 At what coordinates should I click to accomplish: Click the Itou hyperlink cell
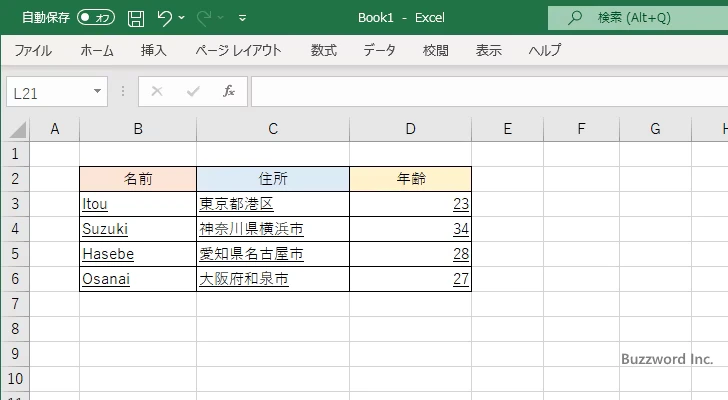click(96, 204)
